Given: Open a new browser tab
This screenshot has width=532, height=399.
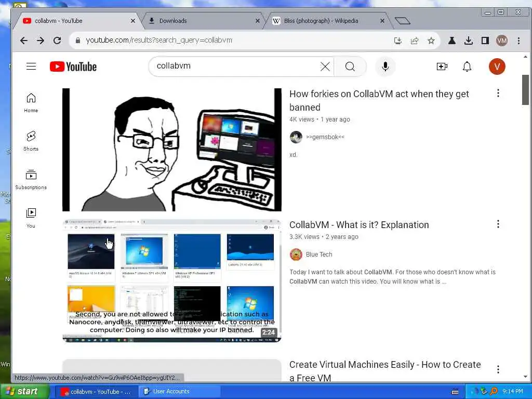Looking at the screenshot, I should pos(403,21).
